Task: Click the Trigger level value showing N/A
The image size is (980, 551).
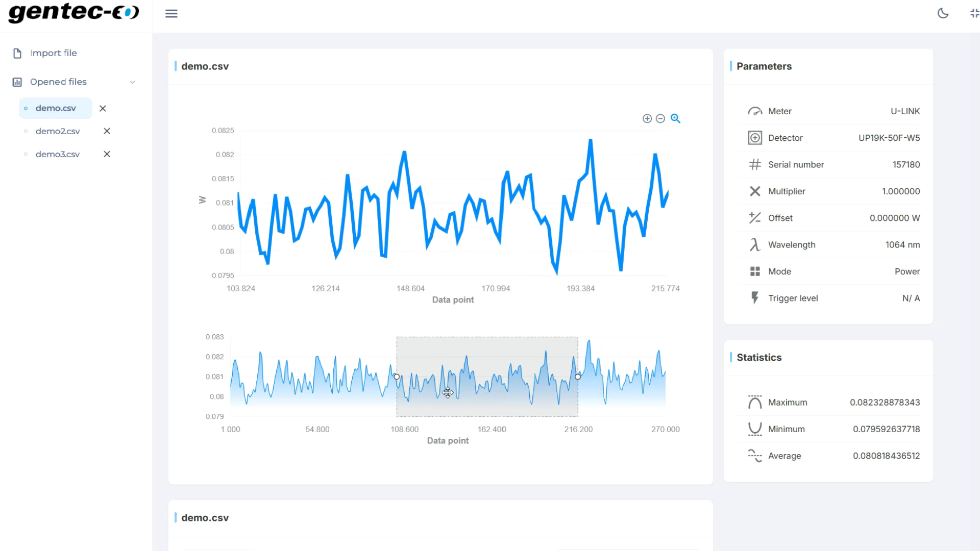Action: (x=911, y=298)
